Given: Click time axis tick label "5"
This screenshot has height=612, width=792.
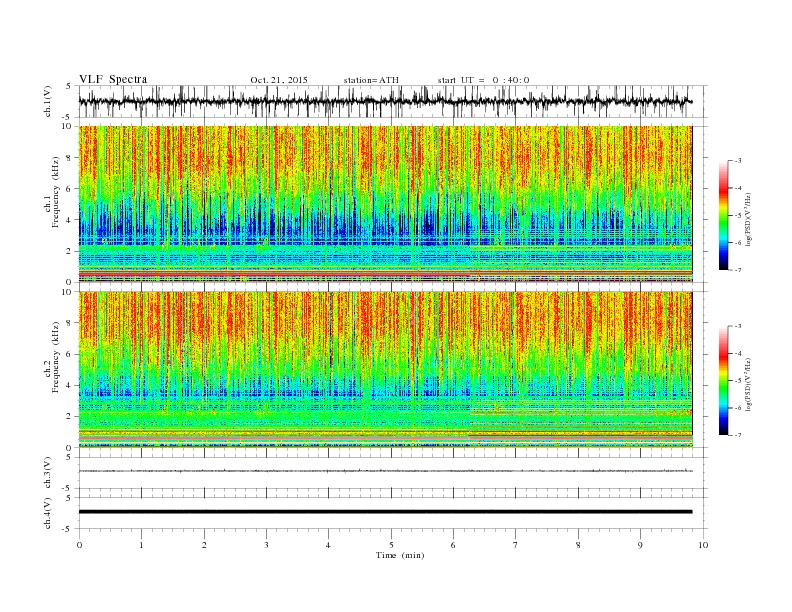Looking at the screenshot, I should point(391,545).
